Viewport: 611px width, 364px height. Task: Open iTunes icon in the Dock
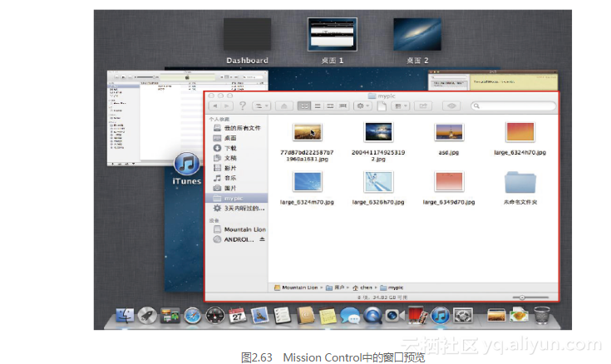[441, 316]
